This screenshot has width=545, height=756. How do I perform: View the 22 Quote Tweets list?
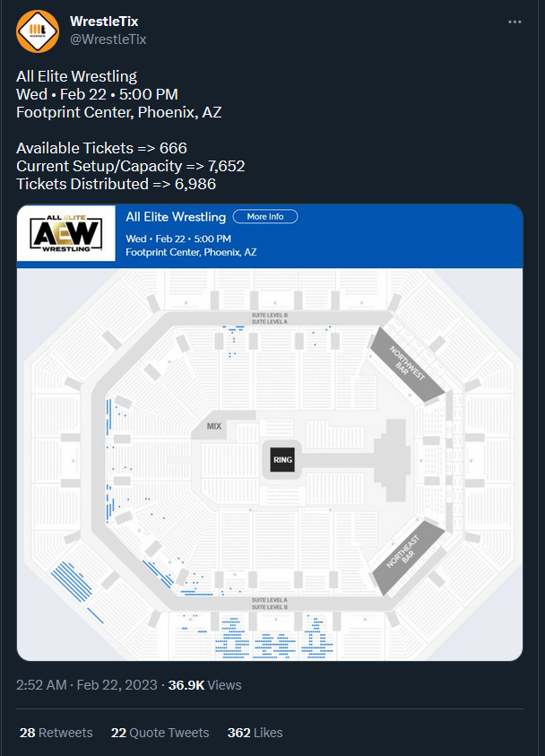tap(160, 733)
